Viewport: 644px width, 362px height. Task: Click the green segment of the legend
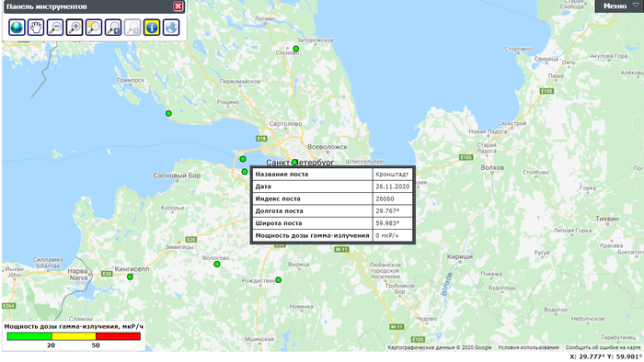pos(29,336)
